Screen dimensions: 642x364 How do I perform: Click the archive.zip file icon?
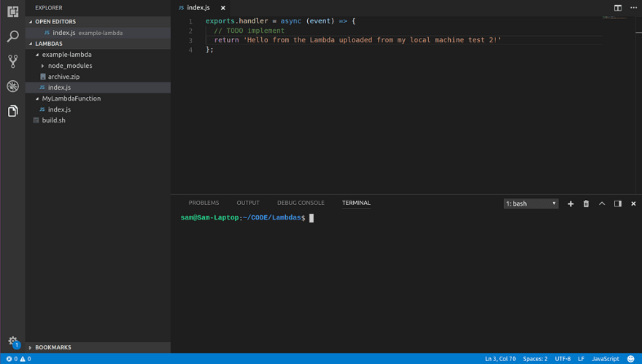point(42,77)
